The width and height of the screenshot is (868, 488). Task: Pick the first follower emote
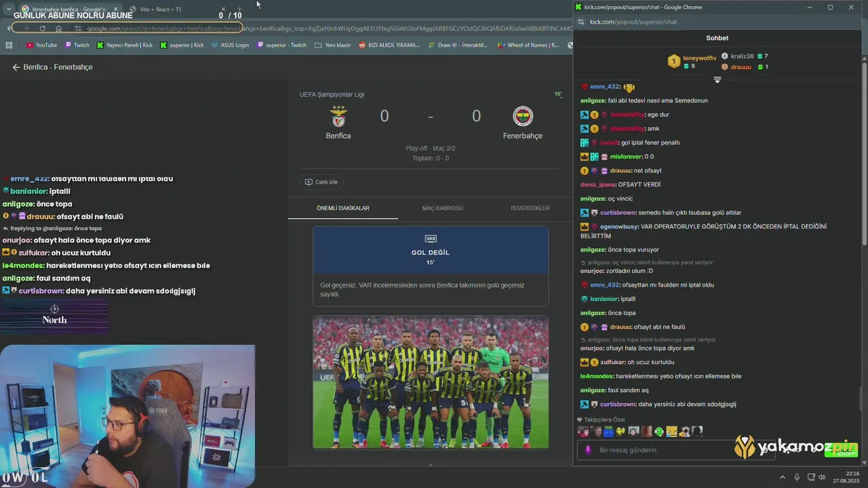pyautogui.click(x=583, y=432)
